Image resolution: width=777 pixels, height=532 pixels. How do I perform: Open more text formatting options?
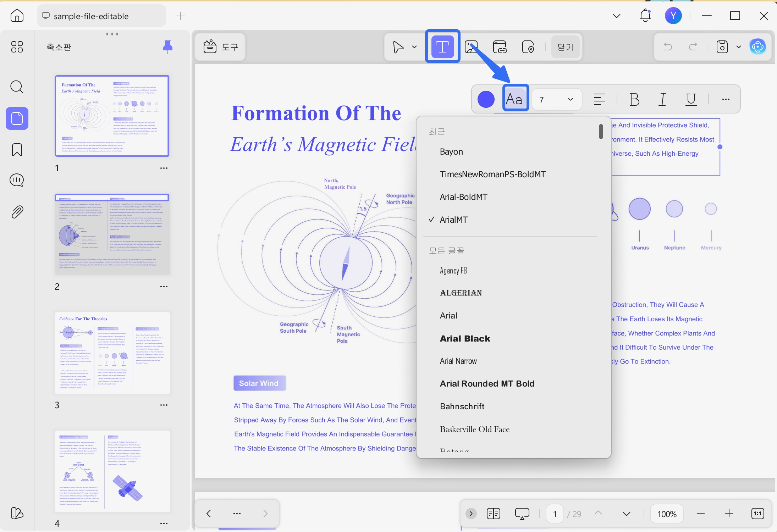726,99
